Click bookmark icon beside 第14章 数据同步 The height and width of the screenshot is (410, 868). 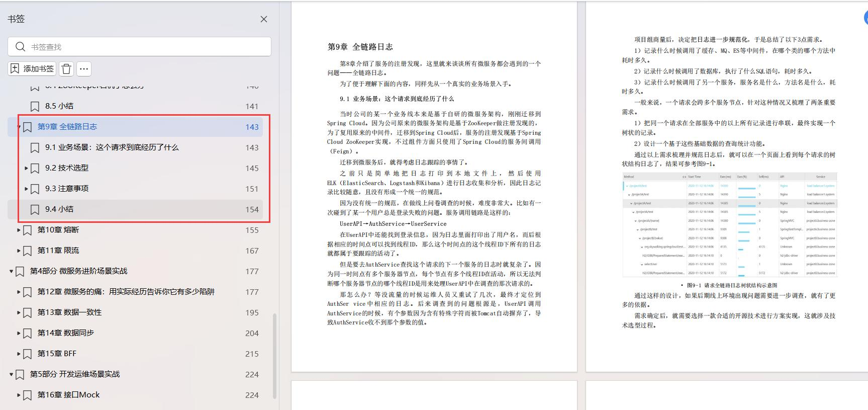[27, 333]
